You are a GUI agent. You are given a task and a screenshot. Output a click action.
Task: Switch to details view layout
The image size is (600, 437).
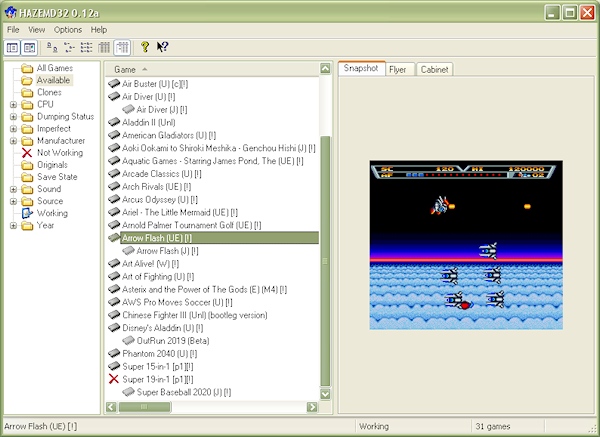tap(104, 47)
